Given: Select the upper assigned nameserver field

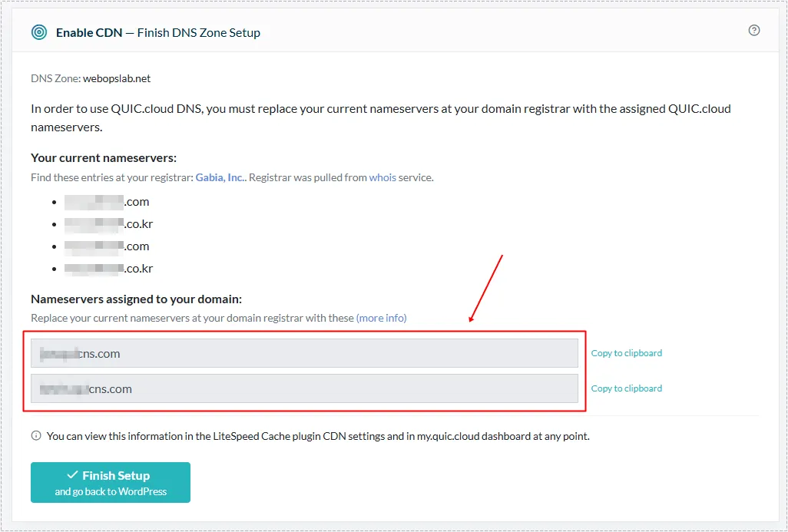Looking at the screenshot, I should coord(304,353).
